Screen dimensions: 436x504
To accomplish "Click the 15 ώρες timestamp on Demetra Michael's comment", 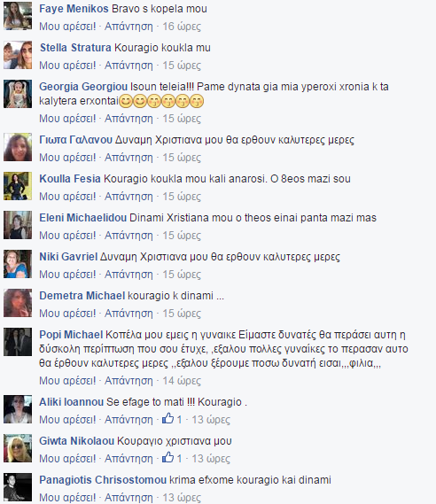I will tap(182, 314).
